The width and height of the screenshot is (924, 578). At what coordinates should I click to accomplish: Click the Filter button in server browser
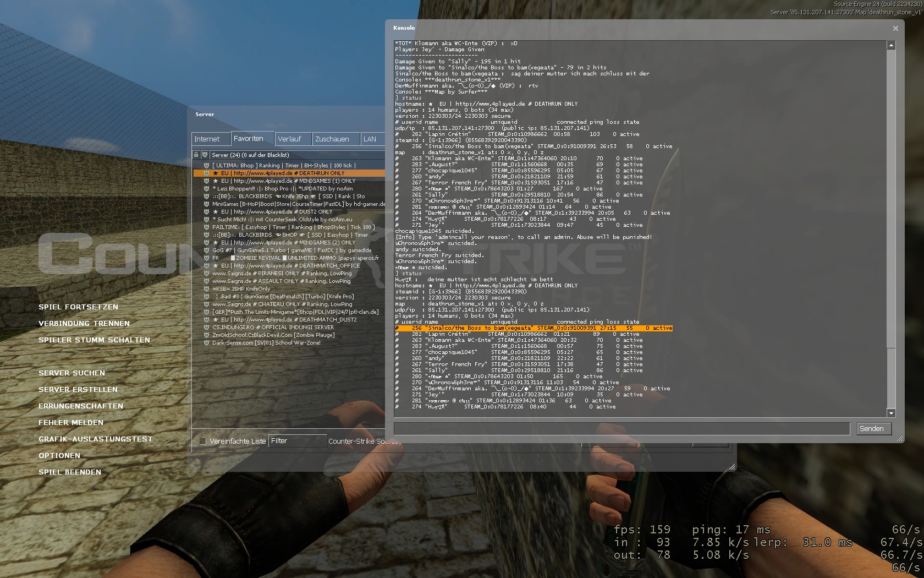point(297,441)
